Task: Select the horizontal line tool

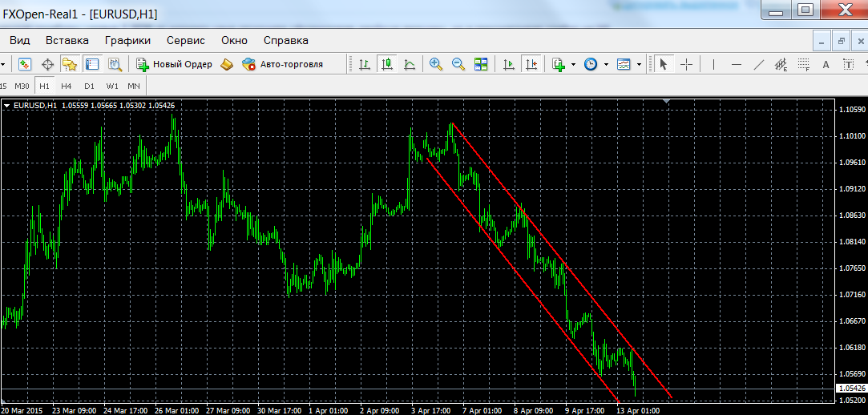Action: pos(736,64)
